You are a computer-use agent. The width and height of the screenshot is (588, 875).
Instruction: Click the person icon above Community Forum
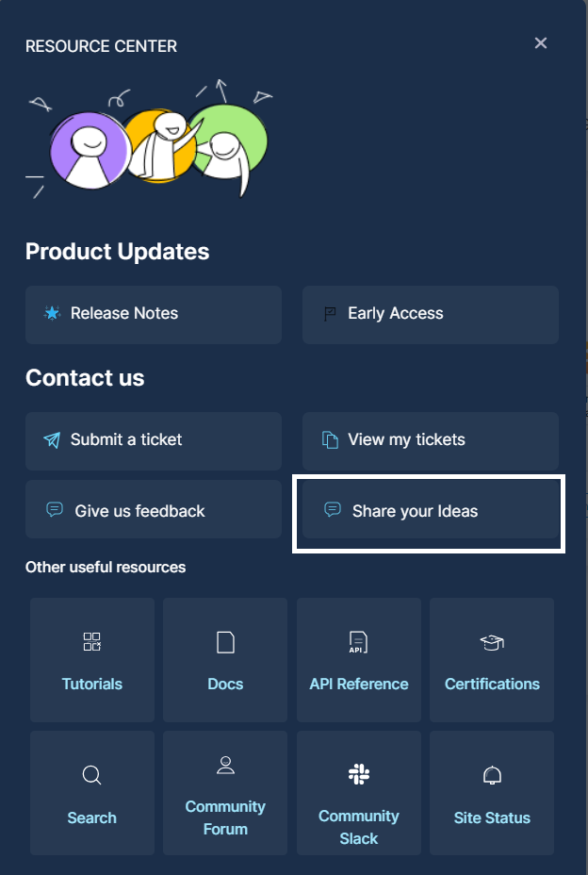point(224,766)
